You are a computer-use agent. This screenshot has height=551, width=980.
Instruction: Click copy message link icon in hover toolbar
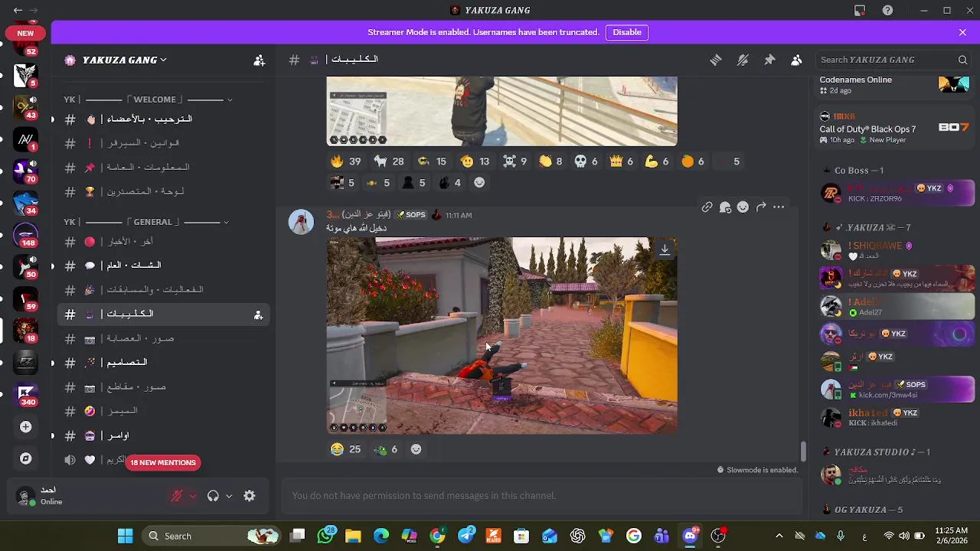pyautogui.click(x=707, y=207)
